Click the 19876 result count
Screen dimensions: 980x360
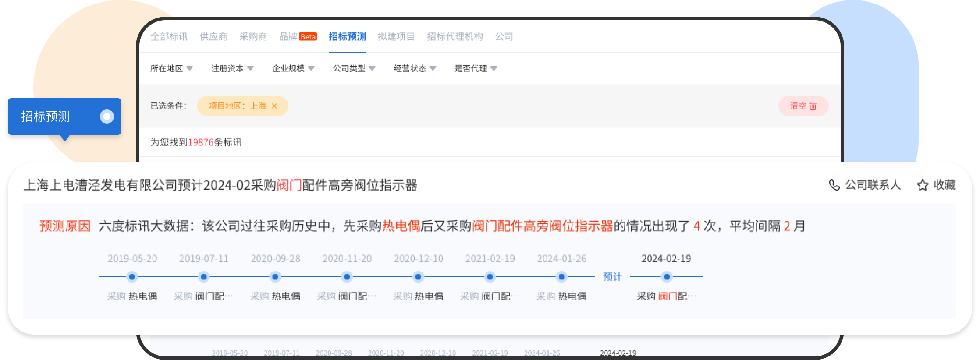point(201,142)
